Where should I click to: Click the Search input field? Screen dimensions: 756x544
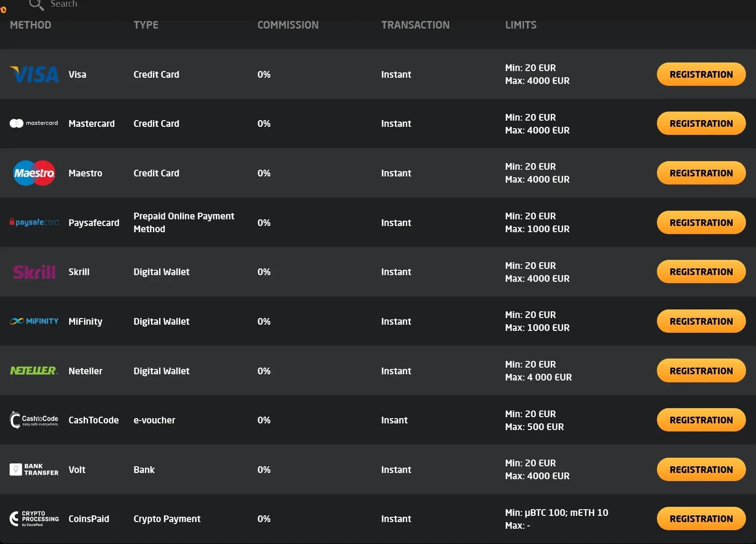click(x=64, y=4)
